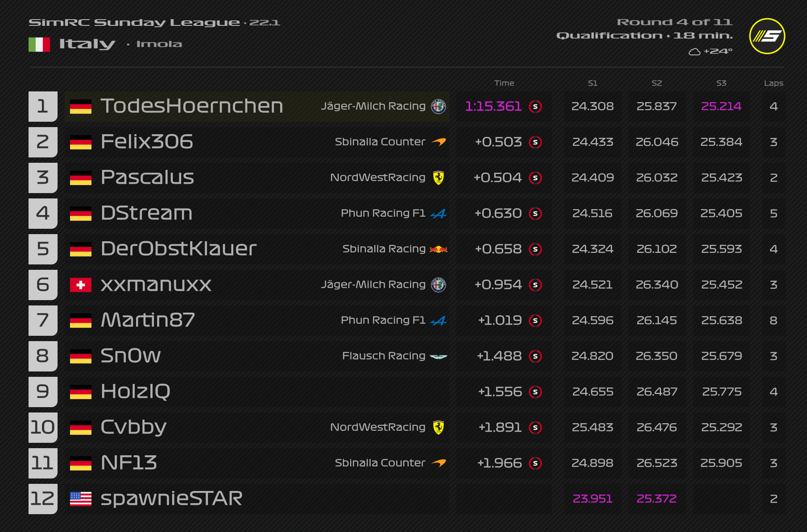Click the Swiss flag next to xxmanuxx
Screen dimensions: 807x532
(81, 285)
